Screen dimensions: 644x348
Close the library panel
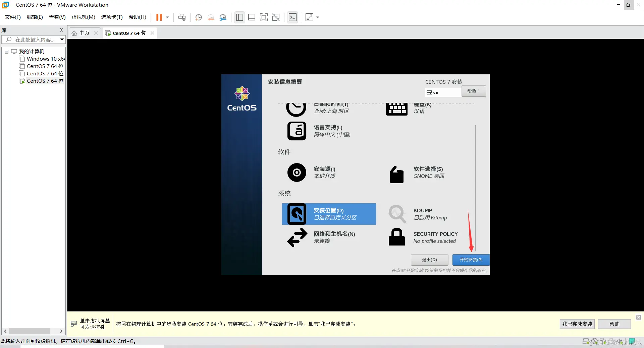61,30
